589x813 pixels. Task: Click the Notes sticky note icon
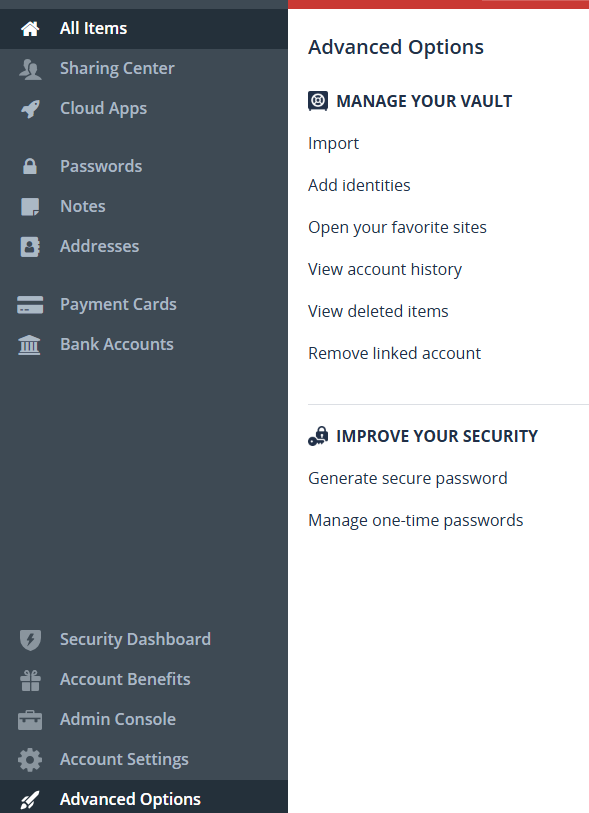[x=30, y=206]
